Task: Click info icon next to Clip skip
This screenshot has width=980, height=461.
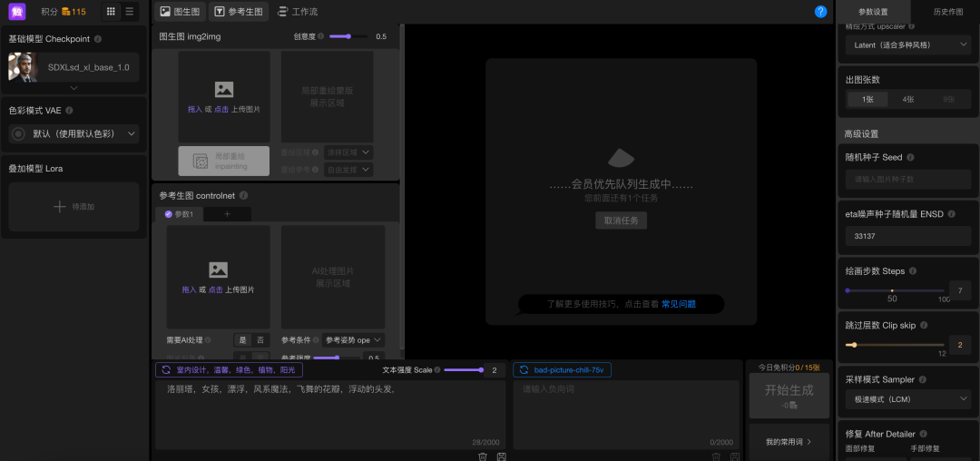Action: 923,326
